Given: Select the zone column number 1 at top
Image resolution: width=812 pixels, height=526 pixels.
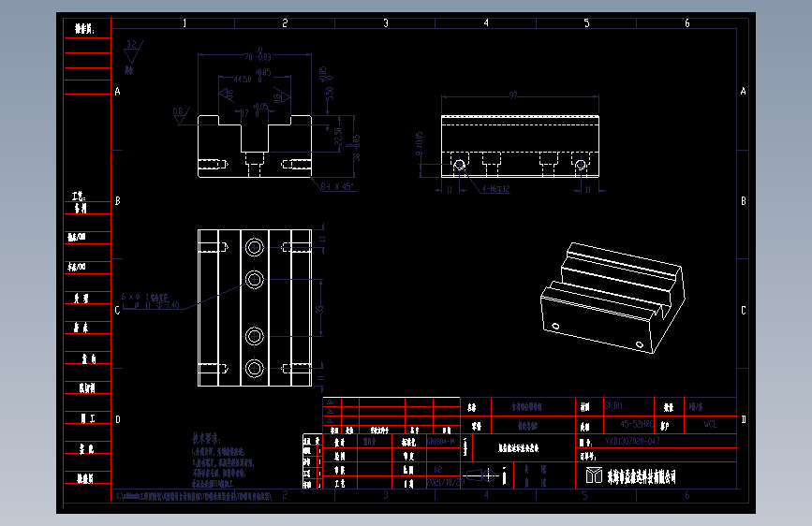Looking at the screenshot, I should (185, 23).
